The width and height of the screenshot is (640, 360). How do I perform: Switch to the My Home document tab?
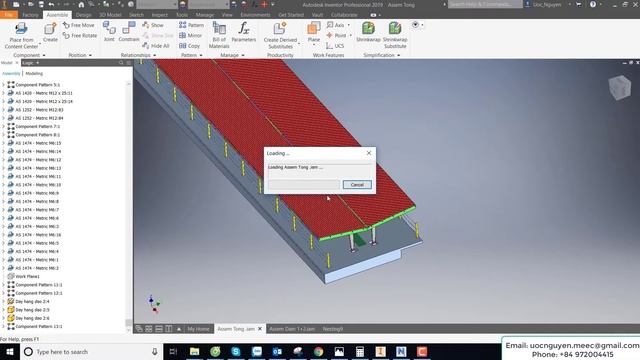tap(198, 329)
